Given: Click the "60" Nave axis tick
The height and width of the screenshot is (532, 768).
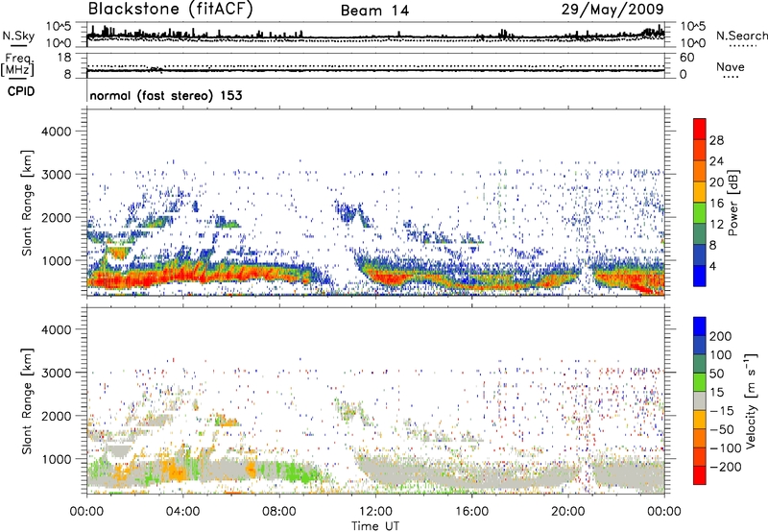Looking at the screenshot, I should click(686, 58).
